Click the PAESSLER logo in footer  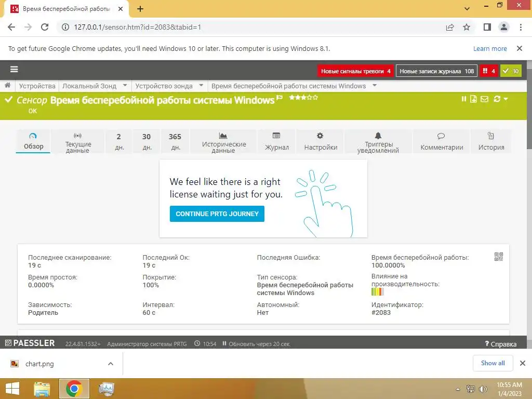30,343
